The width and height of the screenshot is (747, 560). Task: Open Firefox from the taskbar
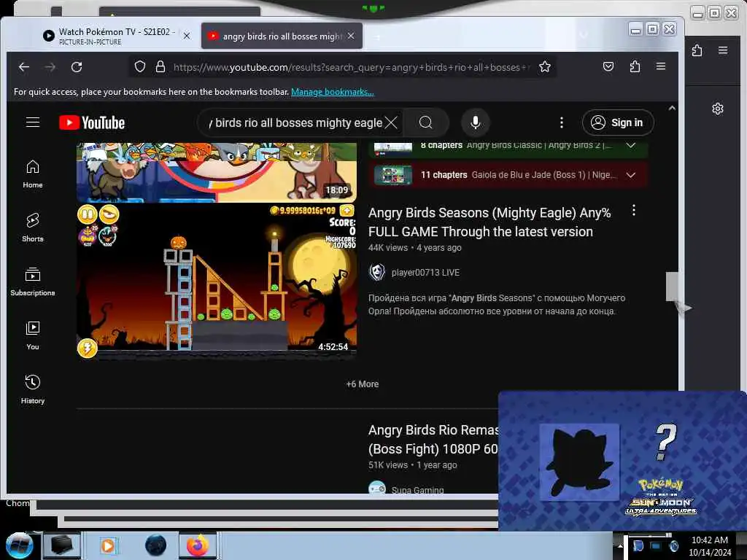tap(197, 545)
